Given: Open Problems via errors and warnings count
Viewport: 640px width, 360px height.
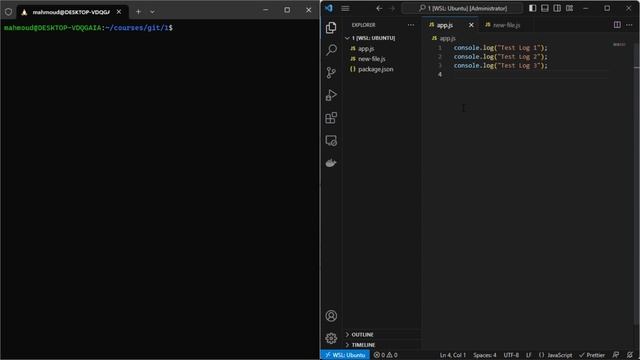Looking at the screenshot, I should click(x=385, y=355).
